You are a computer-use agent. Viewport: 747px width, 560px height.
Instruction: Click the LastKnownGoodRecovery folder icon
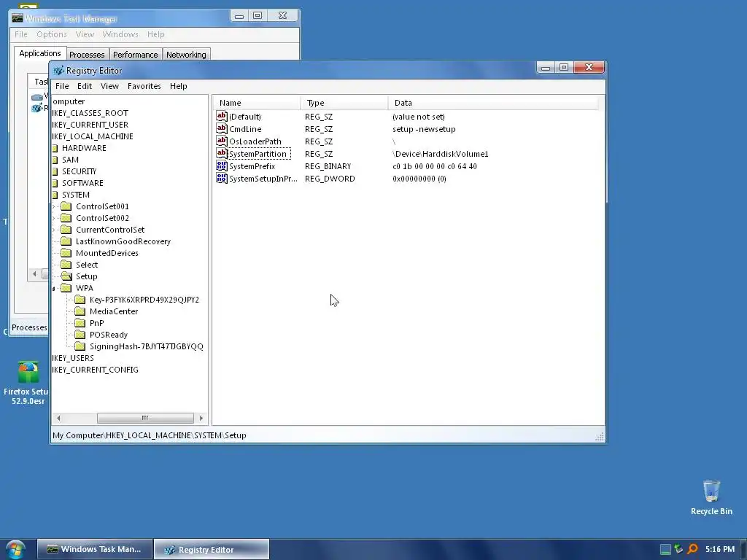[66, 241]
